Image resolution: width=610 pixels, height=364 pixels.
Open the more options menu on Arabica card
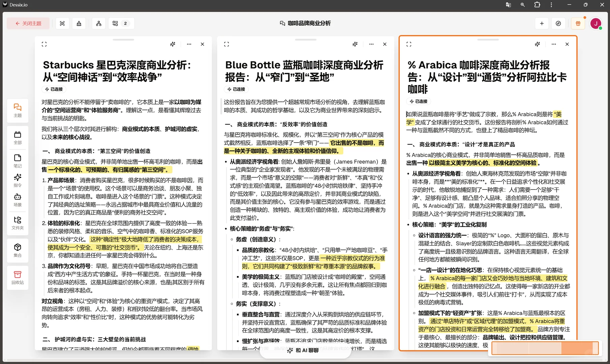coord(553,44)
